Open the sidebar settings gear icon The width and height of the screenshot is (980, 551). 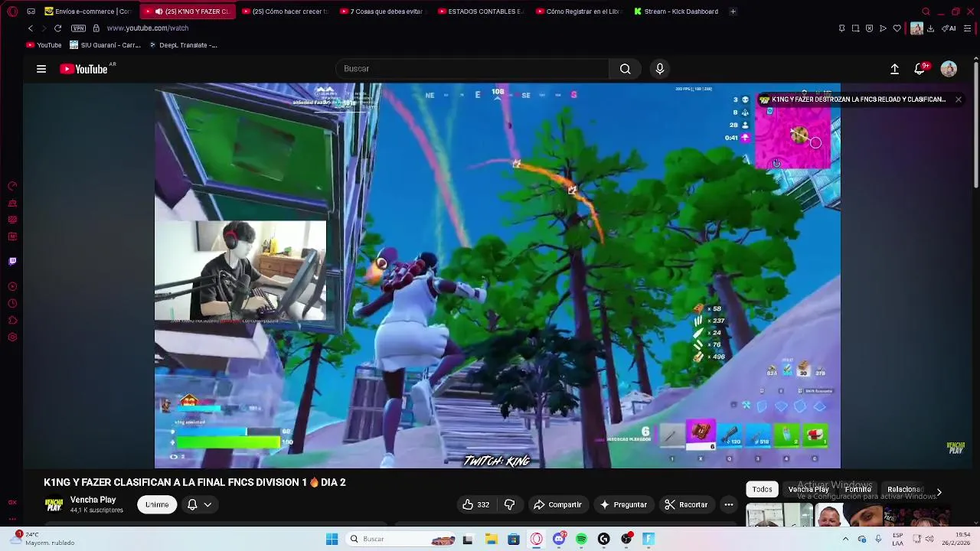point(12,337)
